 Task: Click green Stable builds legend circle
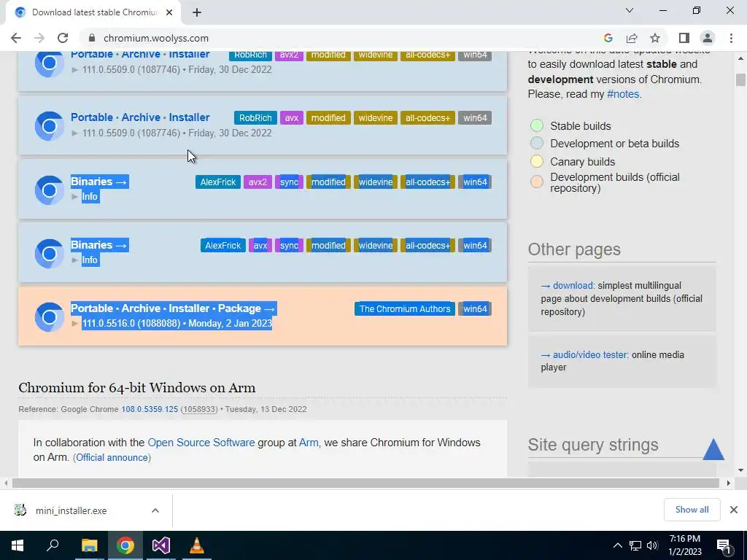[537, 125]
